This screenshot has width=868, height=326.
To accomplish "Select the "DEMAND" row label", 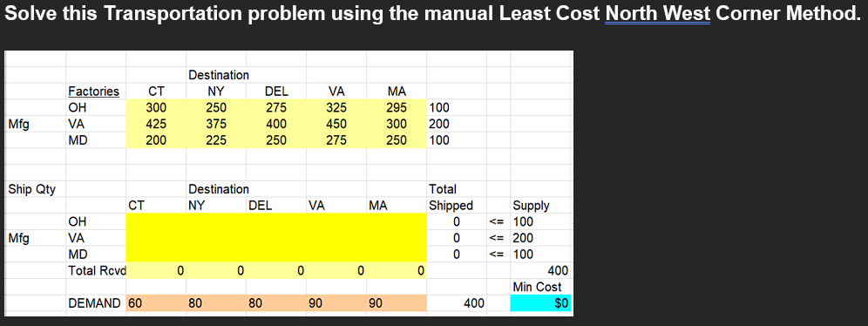I will pos(94,303).
